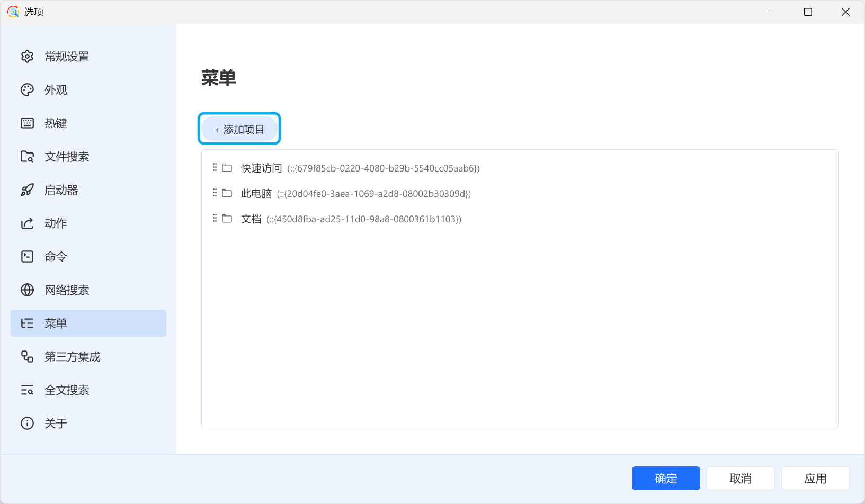Open the 网络搜索 section
Viewport: 865px width, 504px height.
[88, 290]
